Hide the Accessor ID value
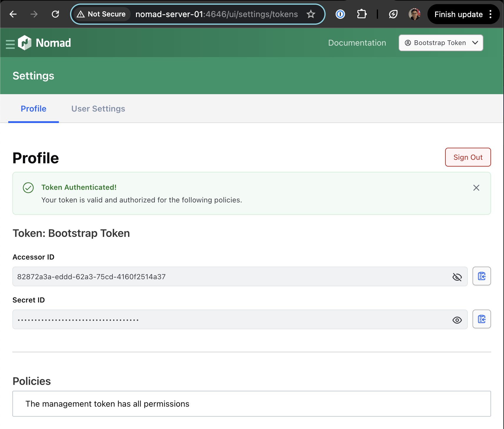Image resolution: width=504 pixels, height=429 pixels. click(457, 277)
